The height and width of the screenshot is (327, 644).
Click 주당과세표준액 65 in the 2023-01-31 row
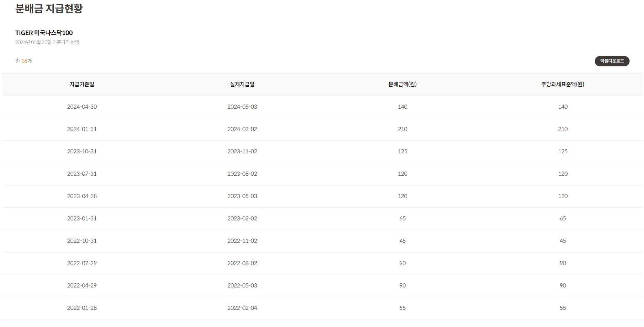coord(563,218)
